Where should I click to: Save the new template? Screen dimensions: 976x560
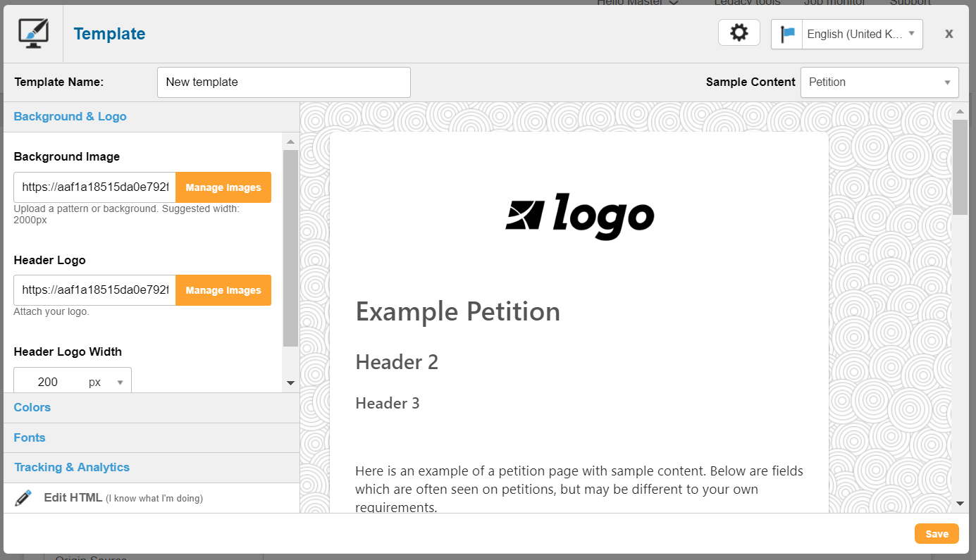tap(937, 533)
